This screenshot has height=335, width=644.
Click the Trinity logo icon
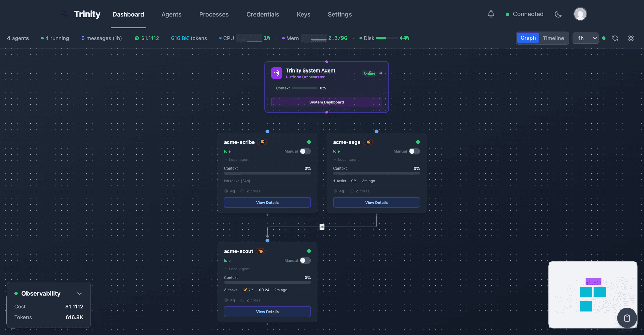point(64,14)
